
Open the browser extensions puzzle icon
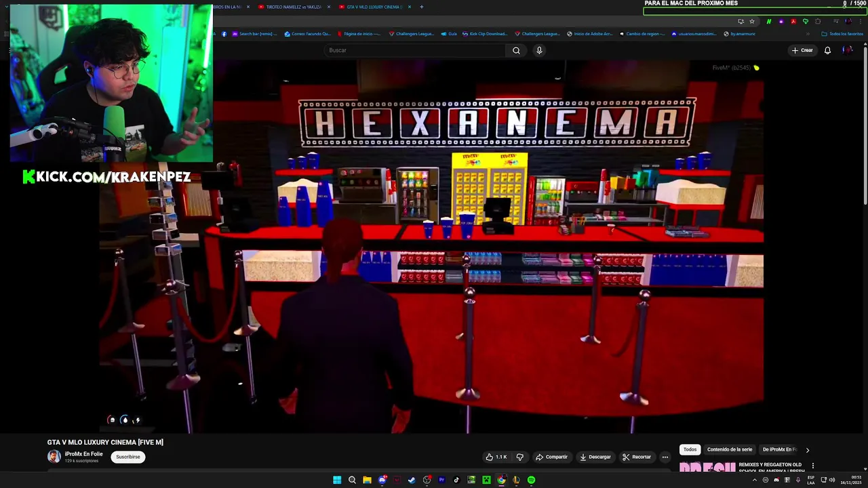coord(818,22)
